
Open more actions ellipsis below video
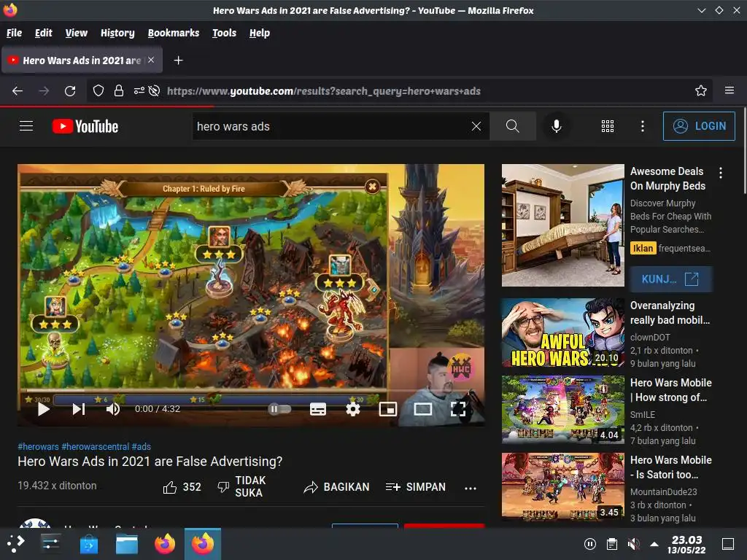[x=471, y=488]
